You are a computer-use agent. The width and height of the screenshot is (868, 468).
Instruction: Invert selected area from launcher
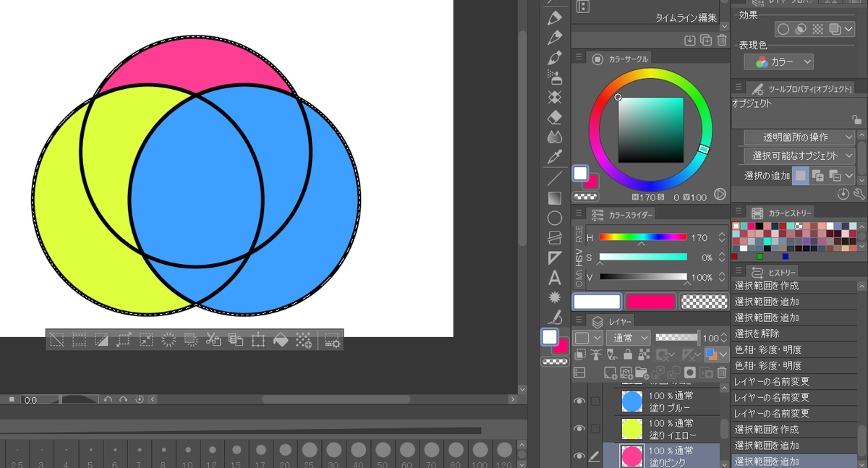(102, 339)
